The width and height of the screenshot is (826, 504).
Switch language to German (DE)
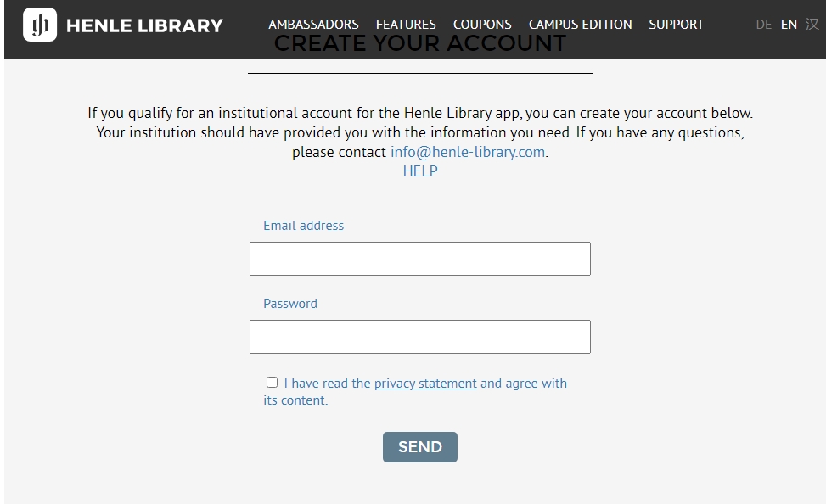point(763,25)
